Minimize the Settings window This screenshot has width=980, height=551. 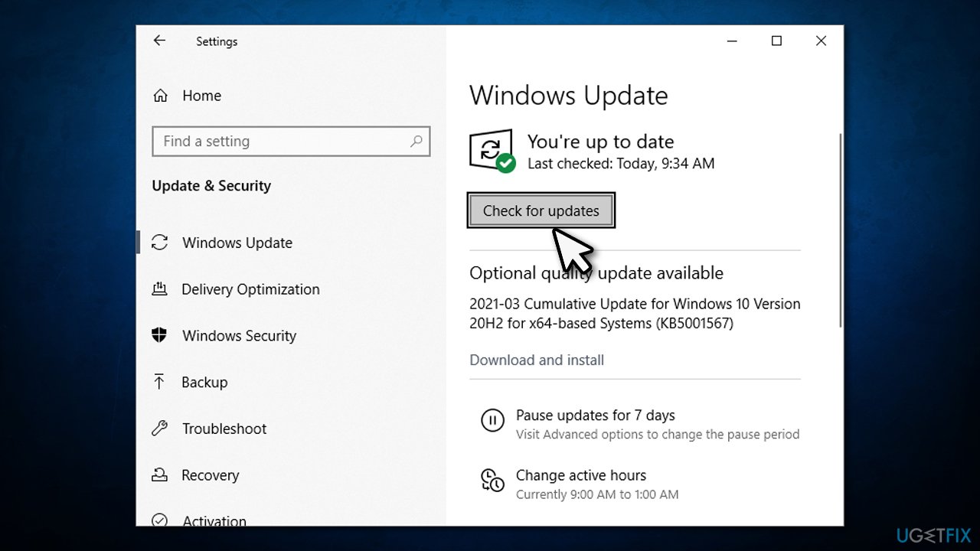731,41
